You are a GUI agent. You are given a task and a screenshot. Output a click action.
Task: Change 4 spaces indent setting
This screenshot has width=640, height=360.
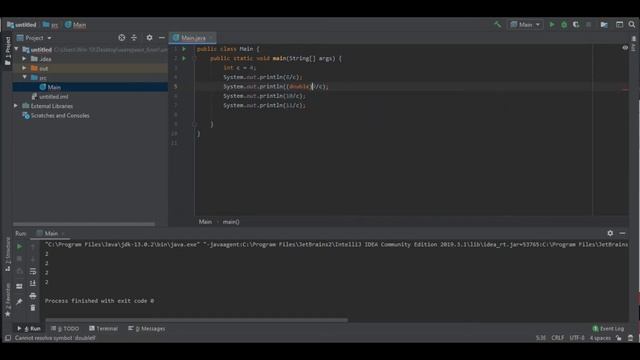600,338
